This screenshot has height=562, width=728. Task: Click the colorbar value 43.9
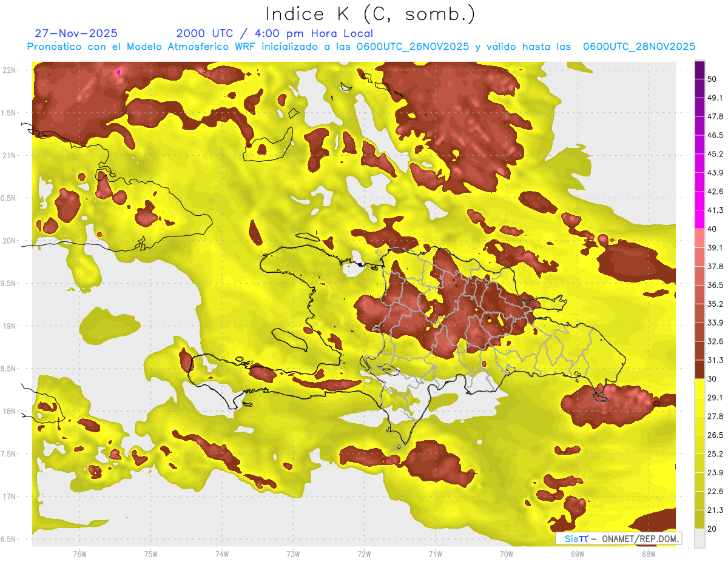coord(715,173)
